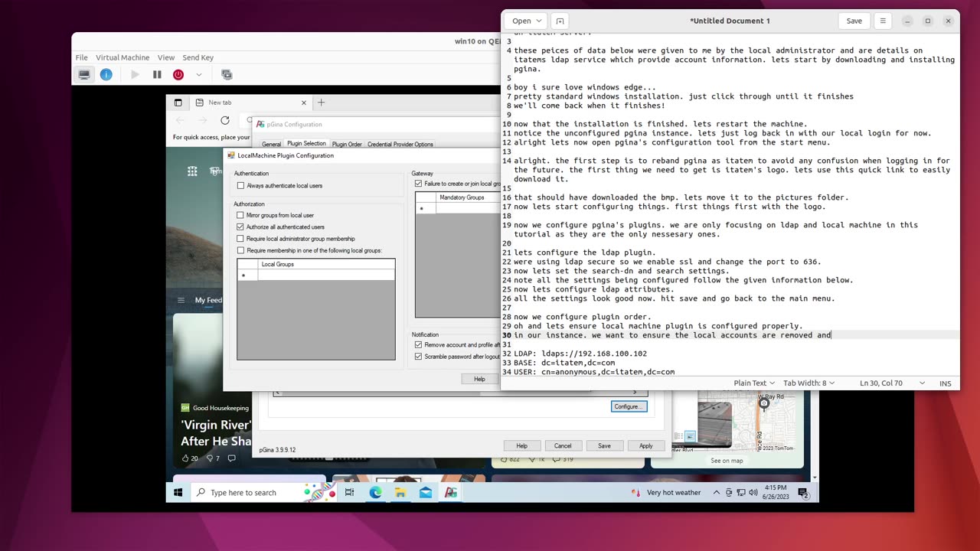Open recent files dropdown arrow beside Open
This screenshot has height=551, width=980.
click(x=538, y=21)
